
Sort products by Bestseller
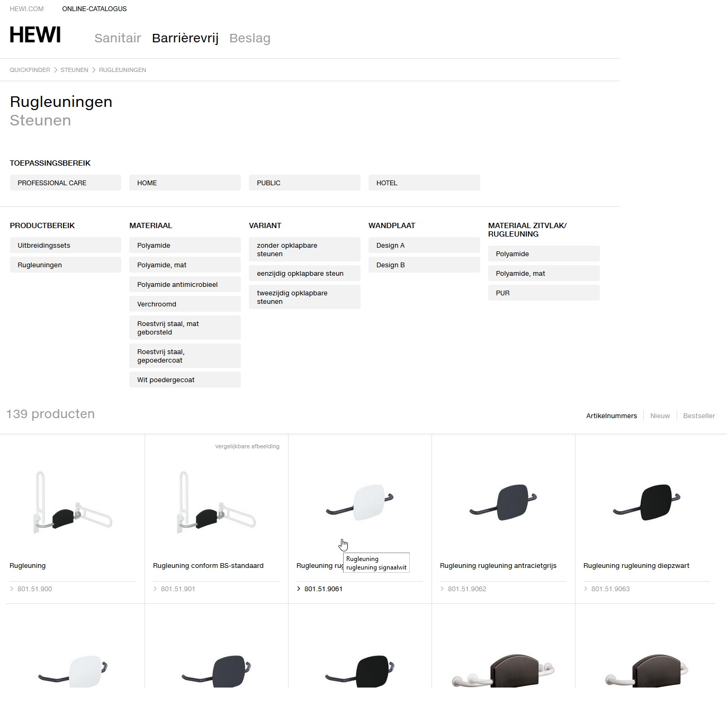pos(698,416)
